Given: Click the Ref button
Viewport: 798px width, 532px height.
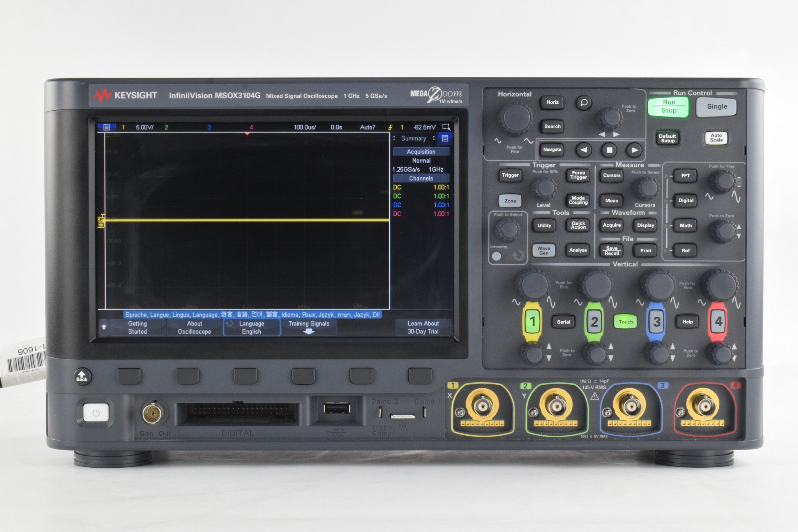Looking at the screenshot, I should click(686, 251).
